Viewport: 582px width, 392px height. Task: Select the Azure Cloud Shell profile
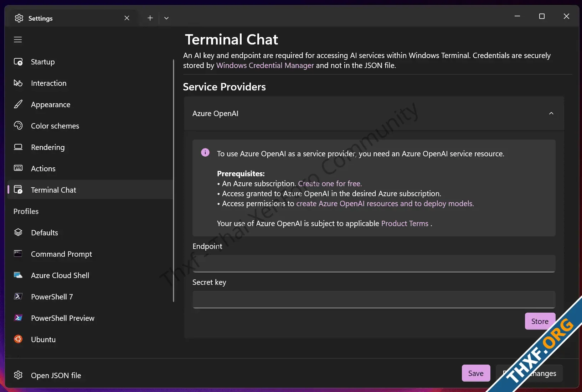coord(90,275)
